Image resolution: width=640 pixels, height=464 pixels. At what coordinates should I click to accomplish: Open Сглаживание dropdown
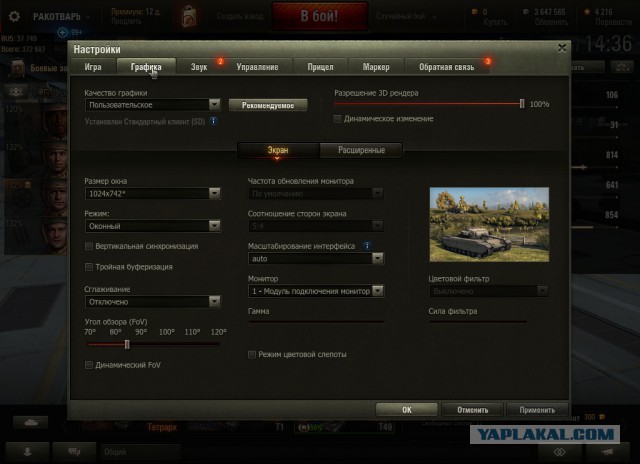point(153,302)
